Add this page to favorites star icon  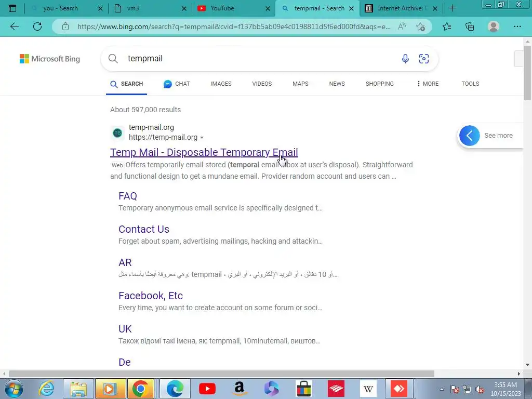coord(421,26)
